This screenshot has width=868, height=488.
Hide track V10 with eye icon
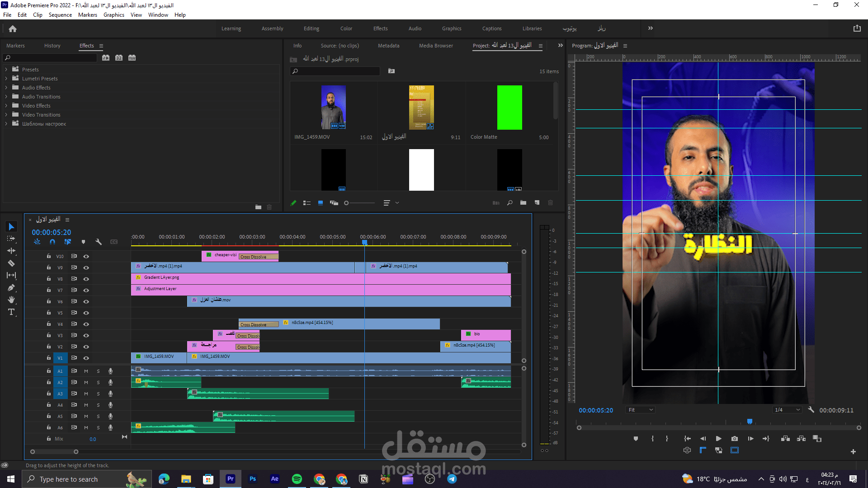(86, 256)
